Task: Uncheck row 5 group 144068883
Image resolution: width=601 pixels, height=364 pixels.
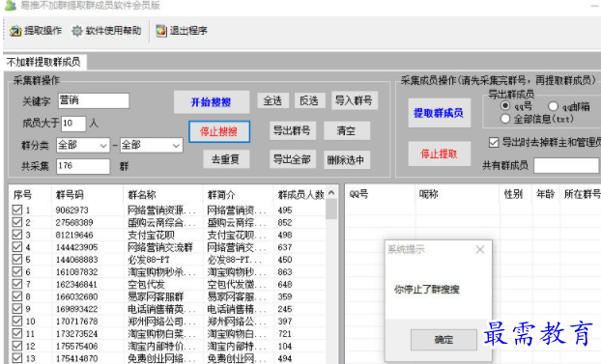Action: (x=17, y=259)
